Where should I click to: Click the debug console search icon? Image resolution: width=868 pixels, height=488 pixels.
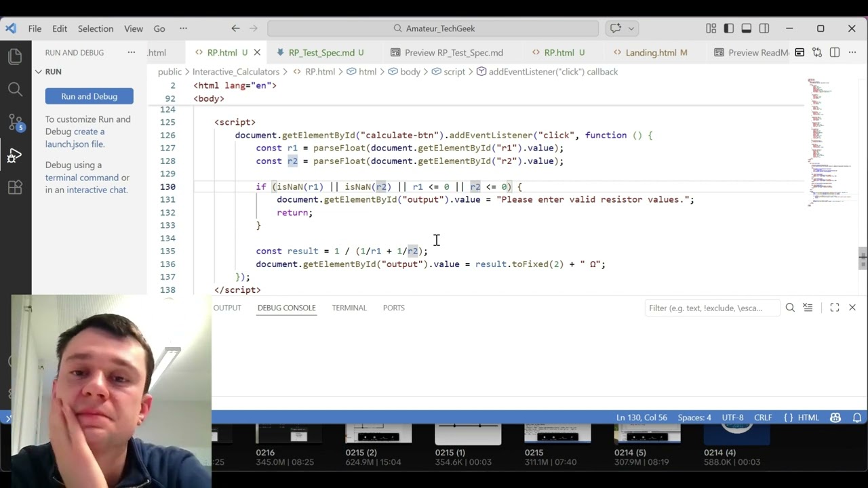point(790,308)
